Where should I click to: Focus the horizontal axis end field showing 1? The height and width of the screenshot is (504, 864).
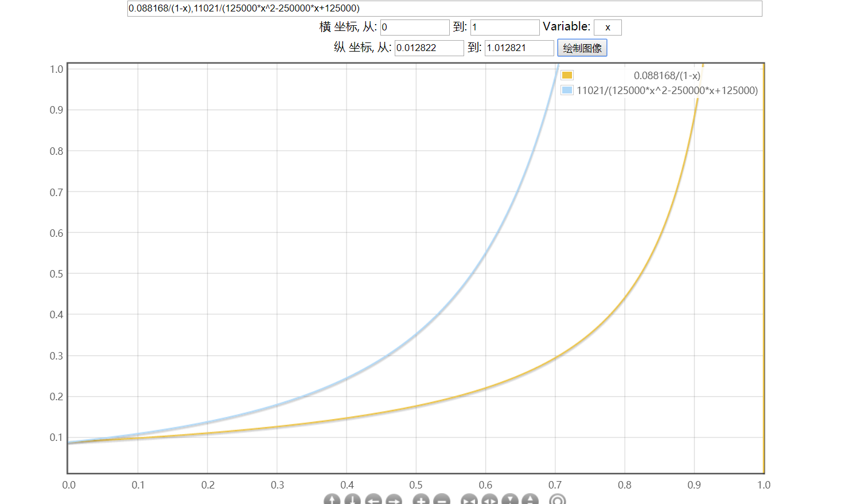coord(504,28)
